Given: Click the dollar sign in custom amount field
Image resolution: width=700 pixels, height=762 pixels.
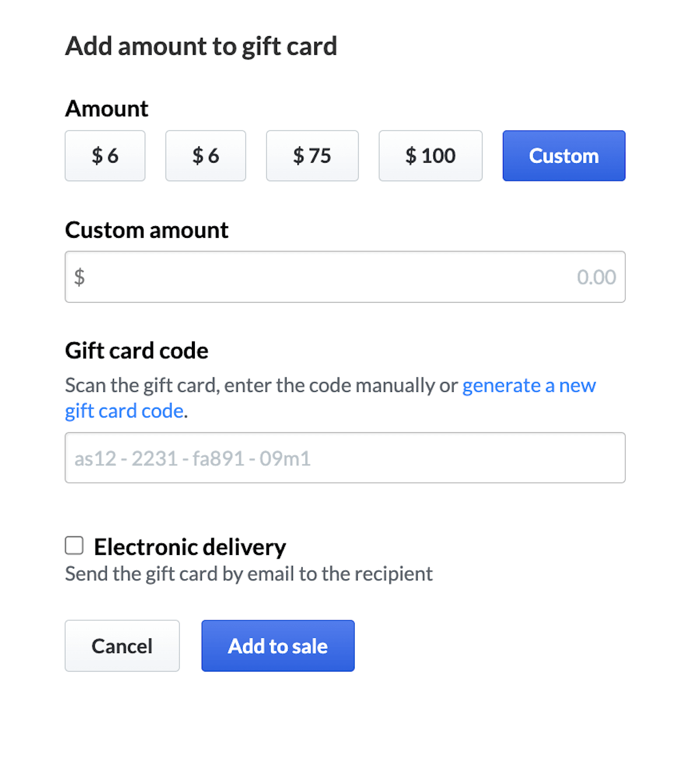Looking at the screenshot, I should (x=79, y=277).
